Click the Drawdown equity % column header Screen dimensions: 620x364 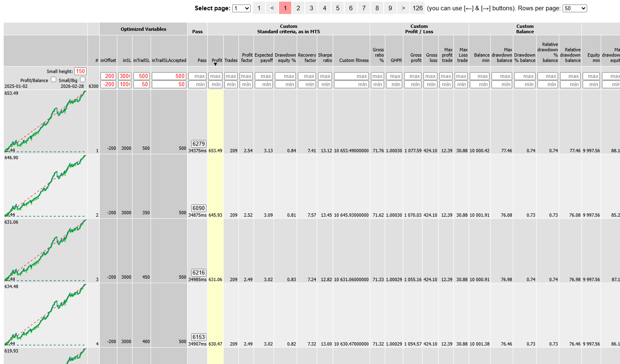pyautogui.click(x=285, y=57)
